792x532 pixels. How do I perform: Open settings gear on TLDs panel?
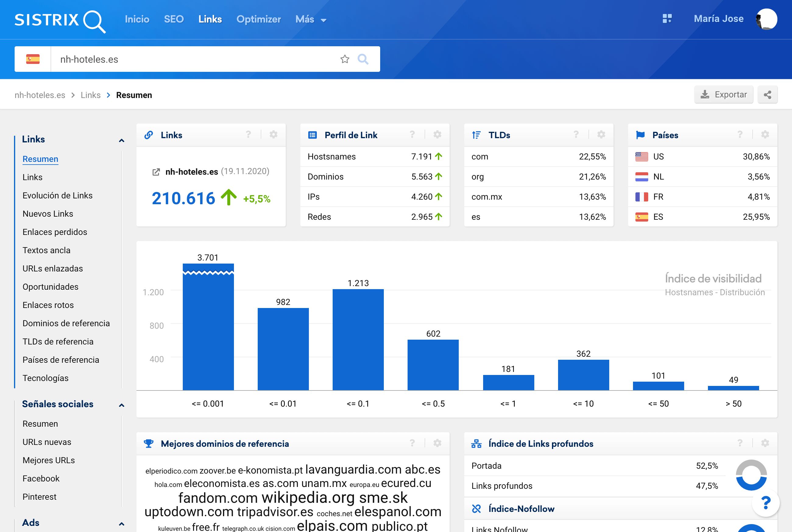[x=601, y=135]
